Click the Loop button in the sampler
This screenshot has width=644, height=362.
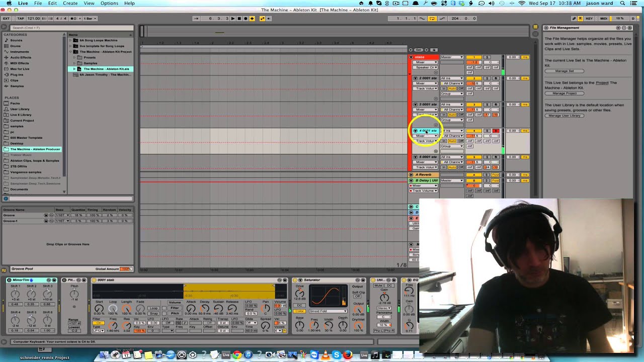point(154,308)
